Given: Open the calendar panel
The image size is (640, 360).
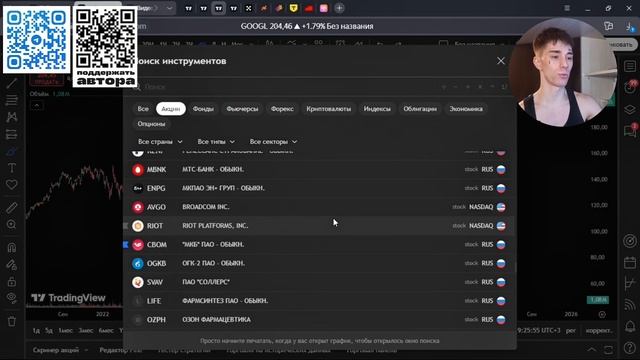Looking at the screenshot, I should tap(630, 262).
